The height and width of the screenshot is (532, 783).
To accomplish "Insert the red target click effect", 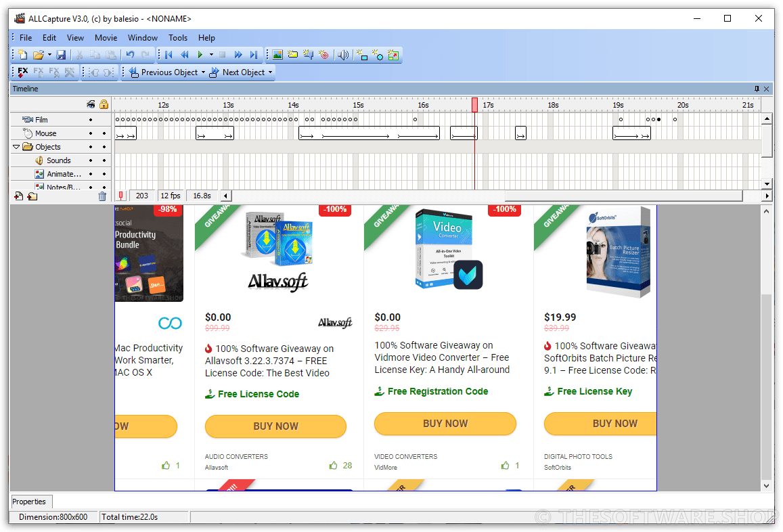I will coord(323,54).
